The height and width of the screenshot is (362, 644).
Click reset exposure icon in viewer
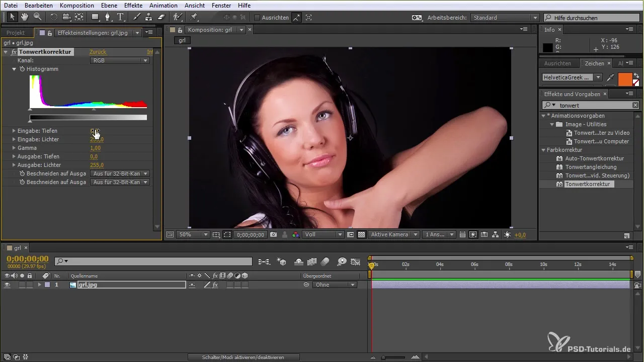[x=507, y=235]
